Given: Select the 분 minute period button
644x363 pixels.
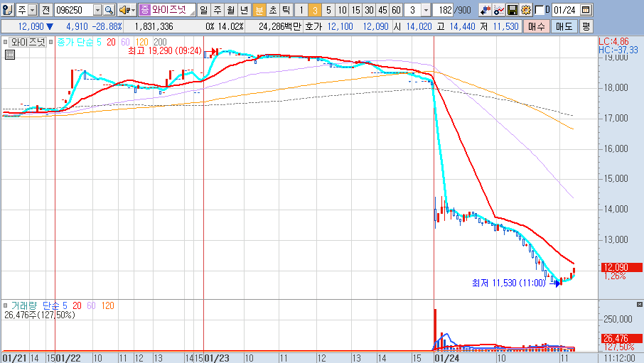Looking at the screenshot, I should coord(259,10).
